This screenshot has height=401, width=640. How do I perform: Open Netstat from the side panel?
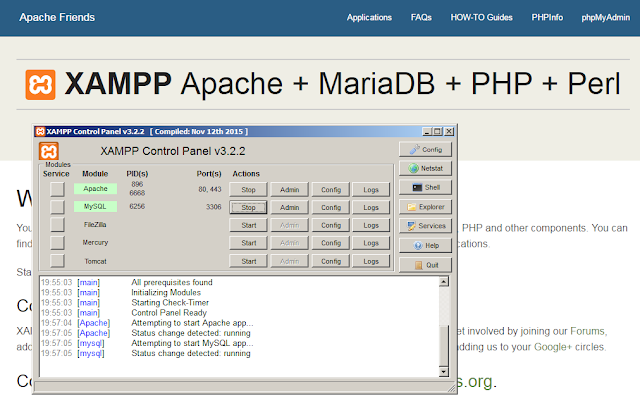tap(425, 168)
